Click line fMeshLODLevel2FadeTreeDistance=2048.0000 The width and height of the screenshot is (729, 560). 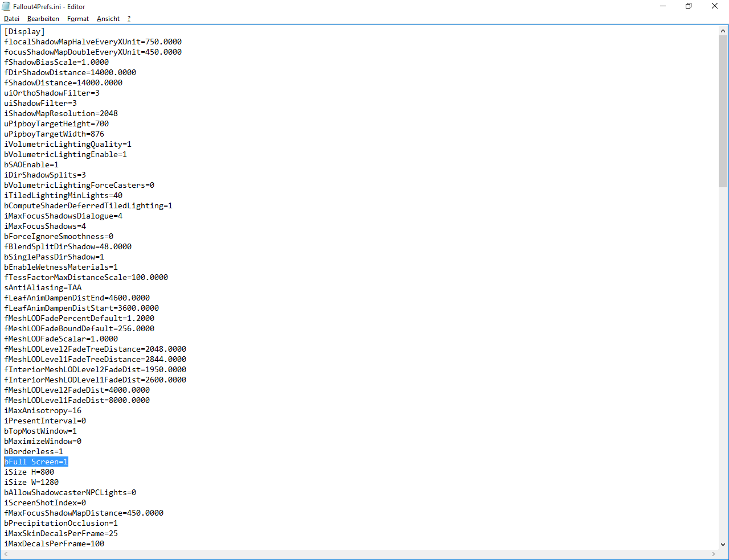coord(95,349)
